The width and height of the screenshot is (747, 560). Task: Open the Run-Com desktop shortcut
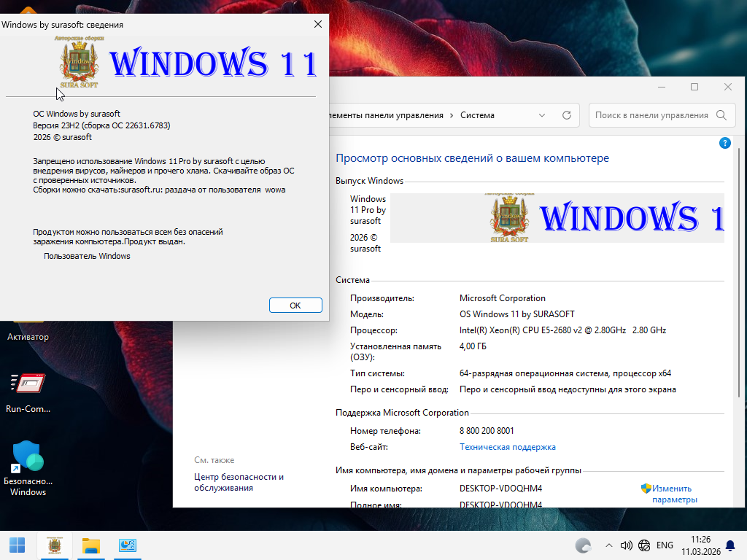[x=28, y=390]
